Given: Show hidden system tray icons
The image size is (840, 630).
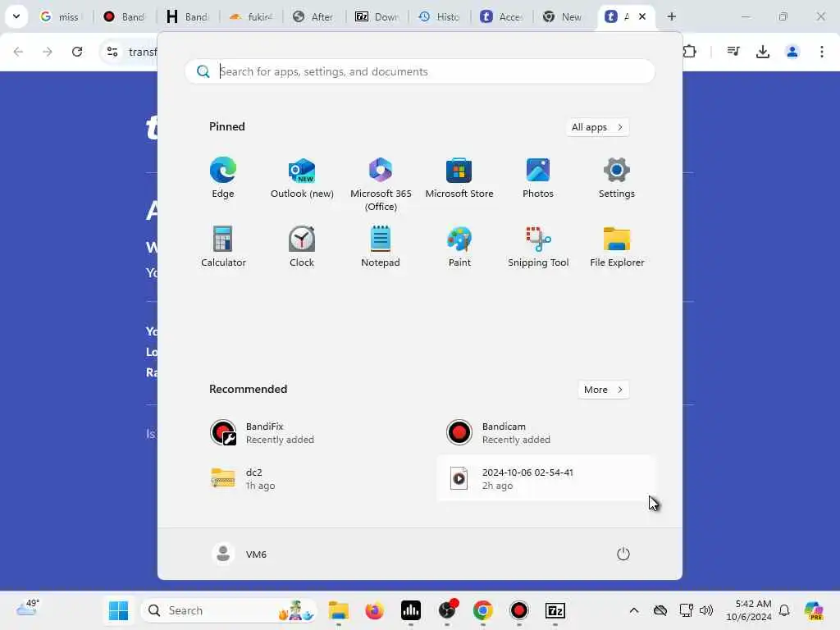Looking at the screenshot, I should (x=634, y=610).
